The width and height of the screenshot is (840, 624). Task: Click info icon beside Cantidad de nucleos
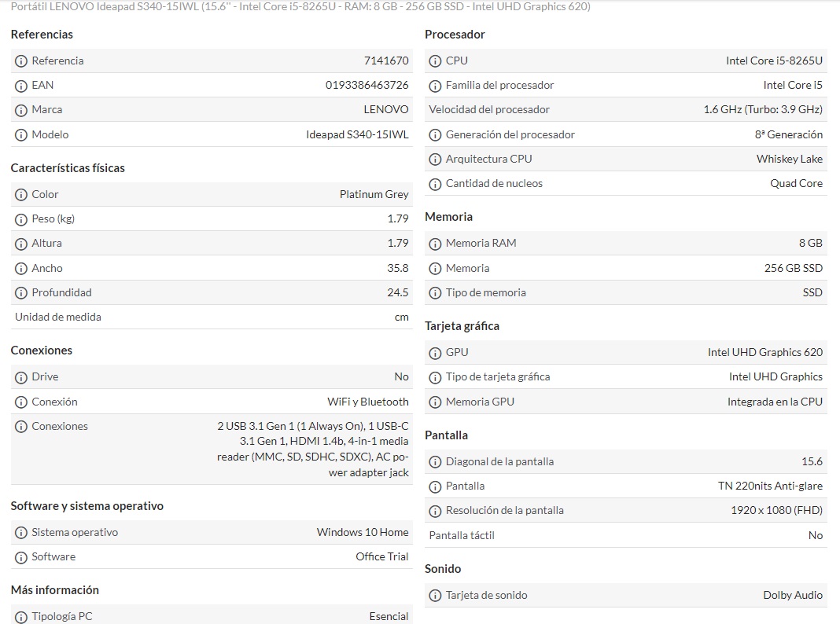pos(435,184)
